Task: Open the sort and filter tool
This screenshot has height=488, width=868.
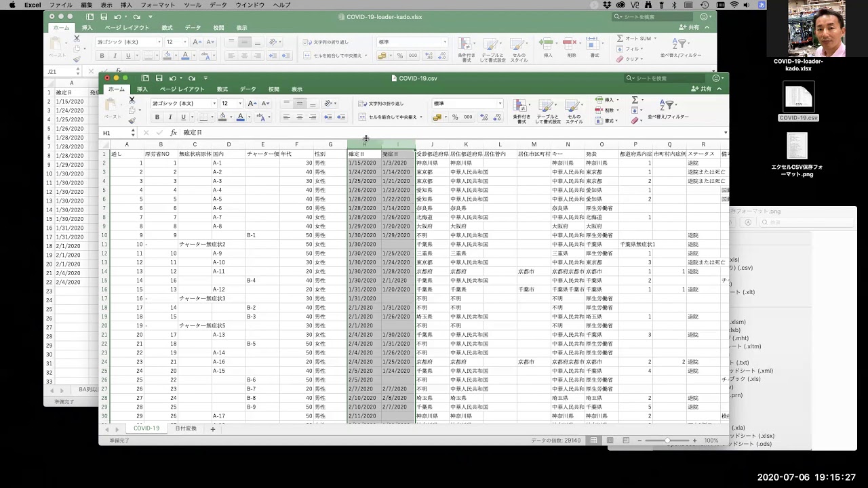Action: 667,108
